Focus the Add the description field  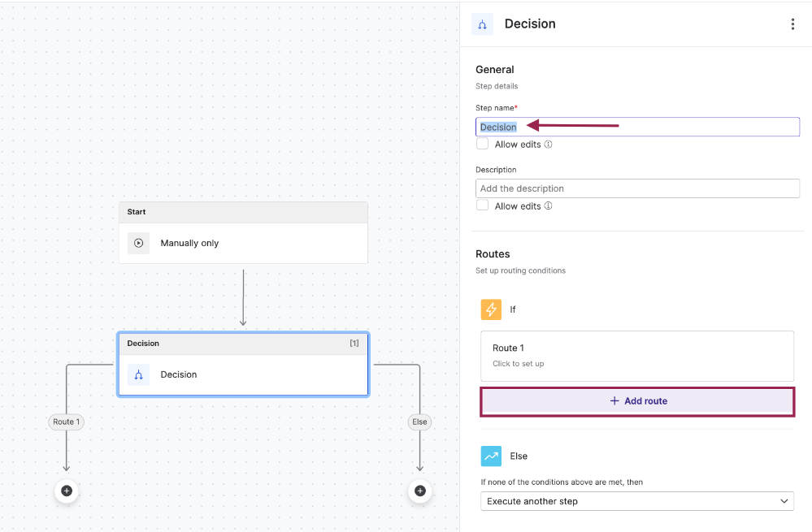click(x=637, y=188)
